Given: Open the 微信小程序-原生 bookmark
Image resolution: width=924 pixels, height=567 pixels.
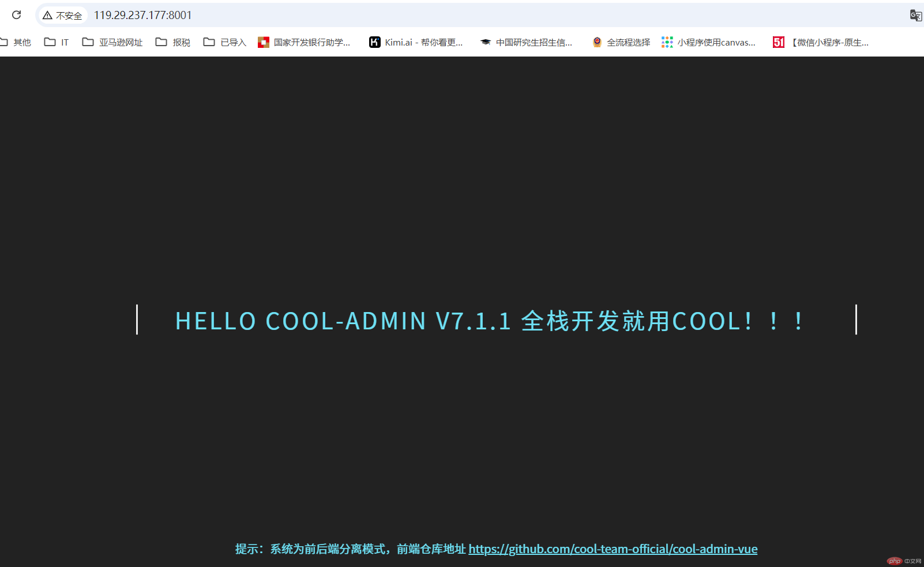Looking at the screenshot, I should pyautogui.click(x=821, y=42).
